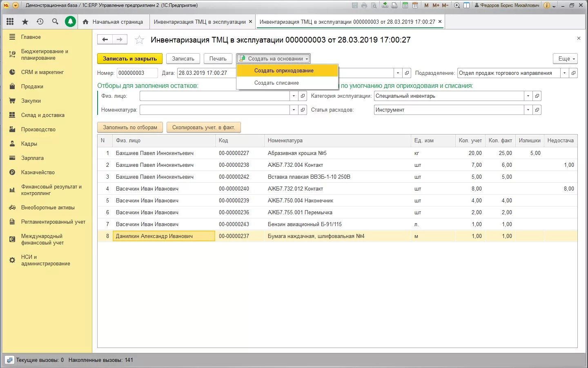
Task: Select Создать оприходование menu item
Action: click(x=287, y=70)
